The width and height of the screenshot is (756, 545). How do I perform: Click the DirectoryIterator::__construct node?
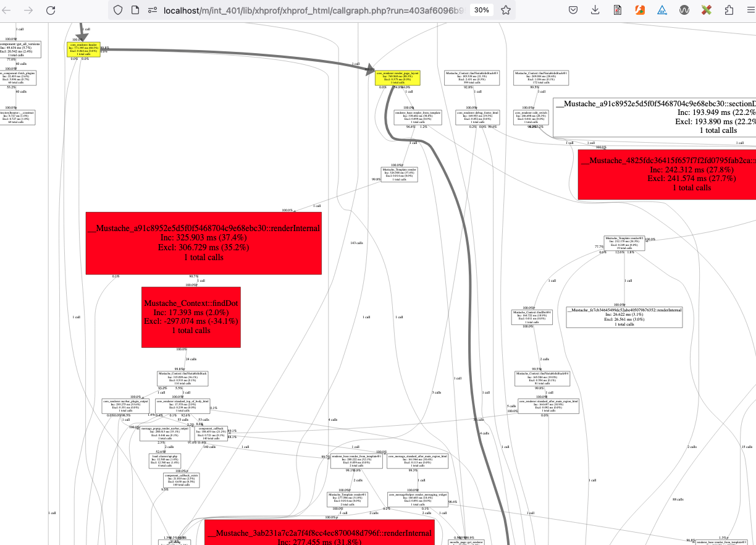[x=17, y=117]
